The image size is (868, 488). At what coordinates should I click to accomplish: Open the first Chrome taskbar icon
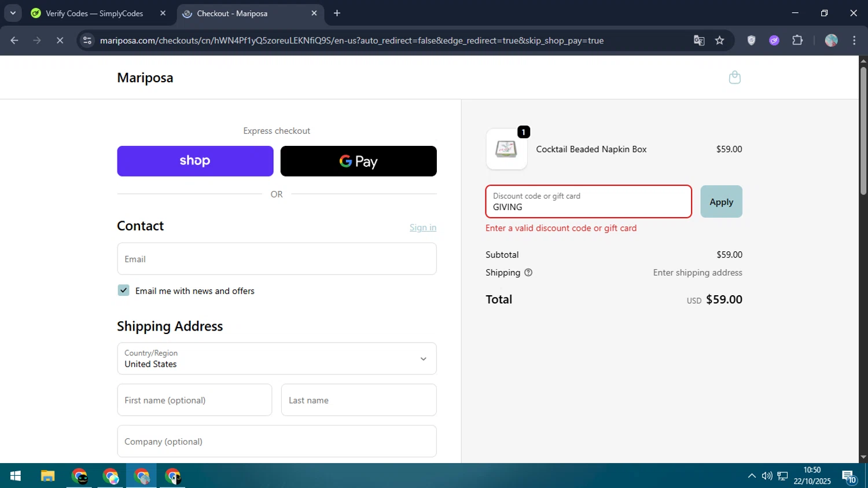[x=79, y=476]
